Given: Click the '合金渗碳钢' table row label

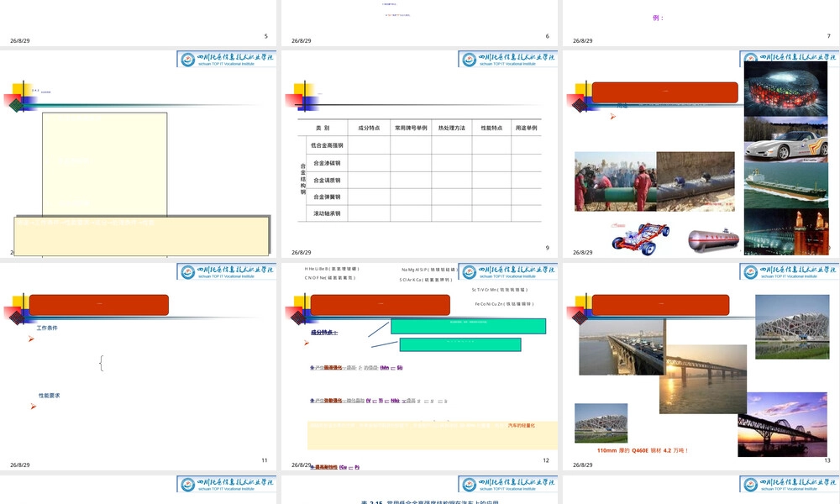Looking at the screenshot, I should tap(327, 163).
